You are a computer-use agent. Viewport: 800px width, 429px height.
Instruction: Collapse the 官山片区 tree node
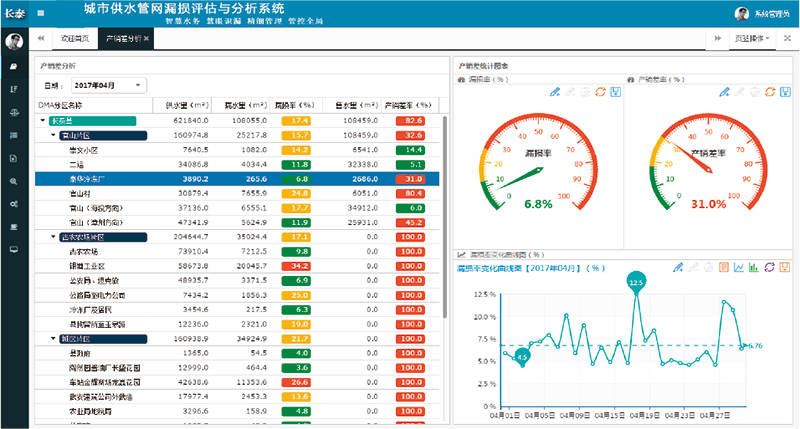tap(53, 135)
